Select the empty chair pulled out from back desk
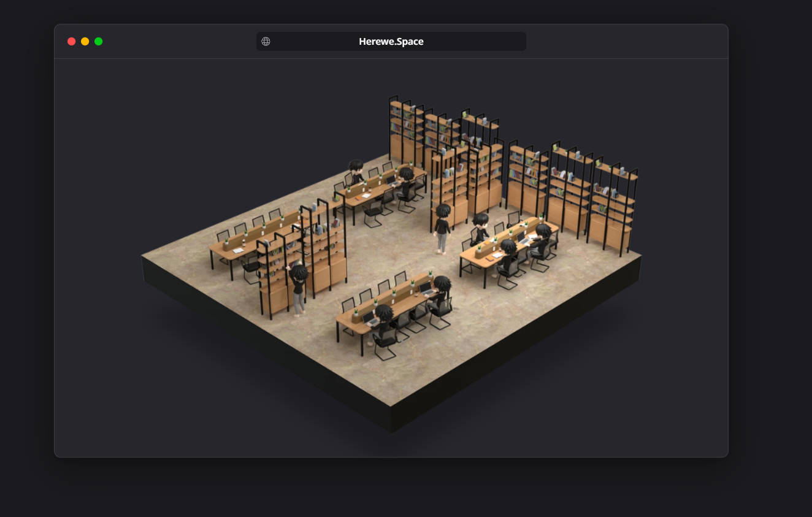The image size is (812, 517). click(372, 215)
